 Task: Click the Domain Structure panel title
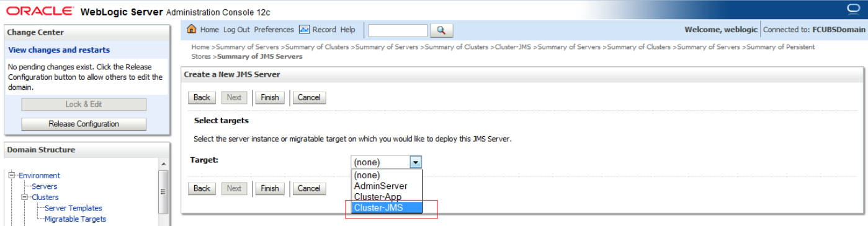click(41, 150)
